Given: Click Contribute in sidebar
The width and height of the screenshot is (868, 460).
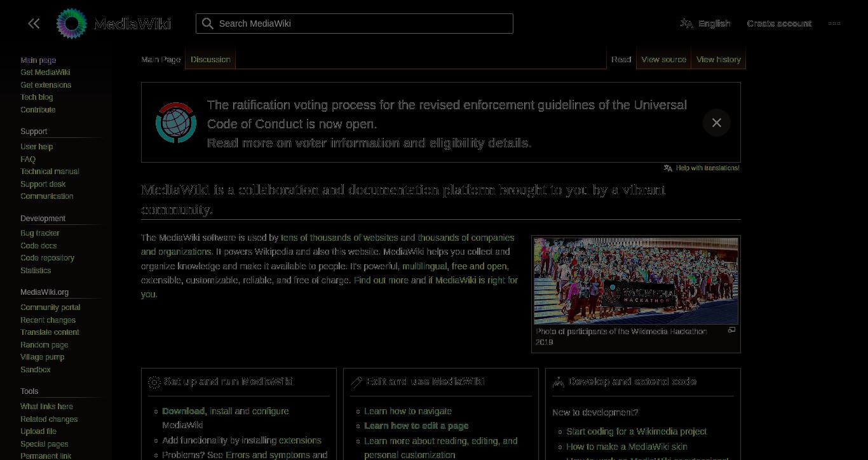Looking at the screenshot, I should (38, 110).
